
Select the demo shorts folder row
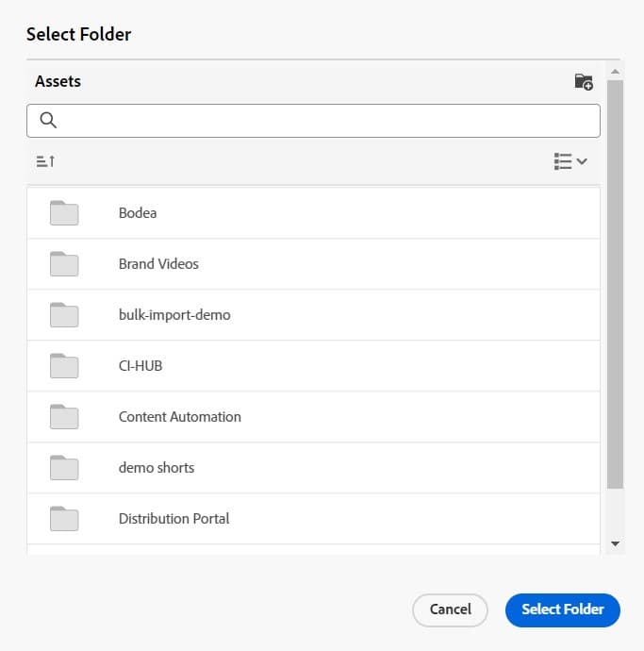click(311, 468)
